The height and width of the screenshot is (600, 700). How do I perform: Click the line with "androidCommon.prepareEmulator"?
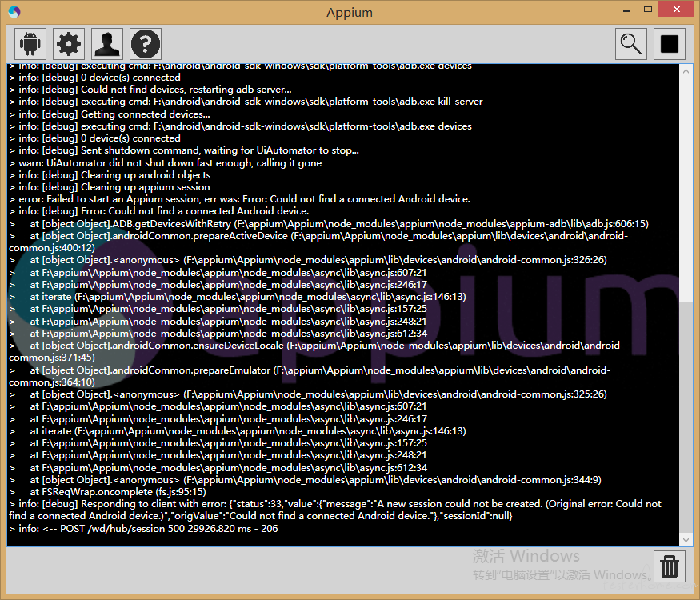tap(310, 376)
